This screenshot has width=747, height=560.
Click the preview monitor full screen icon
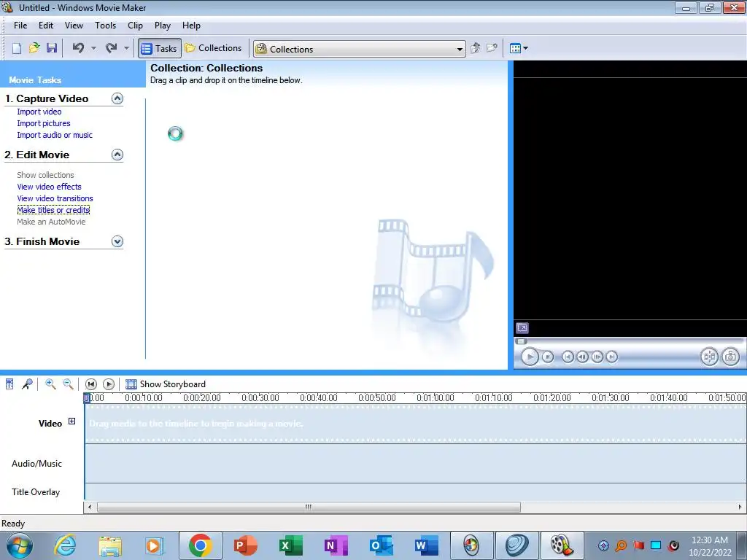pos(522,328)
